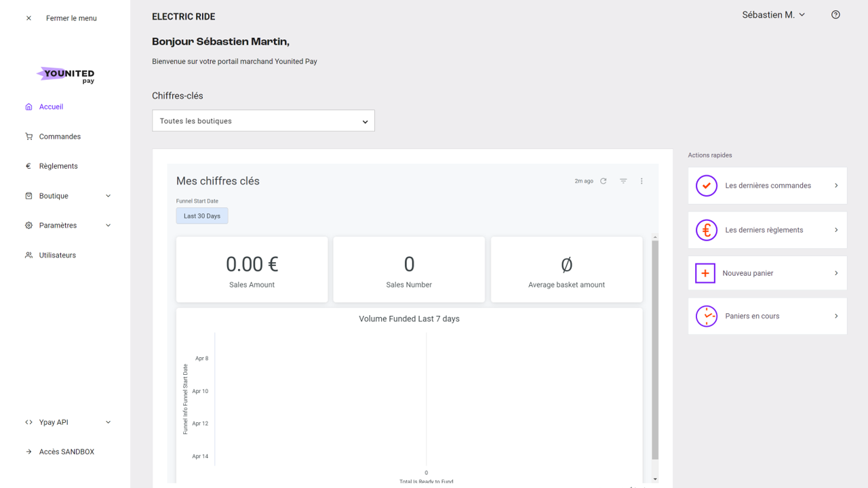Open Règlements menu item
868x488 pixels.
pos(58,166)
